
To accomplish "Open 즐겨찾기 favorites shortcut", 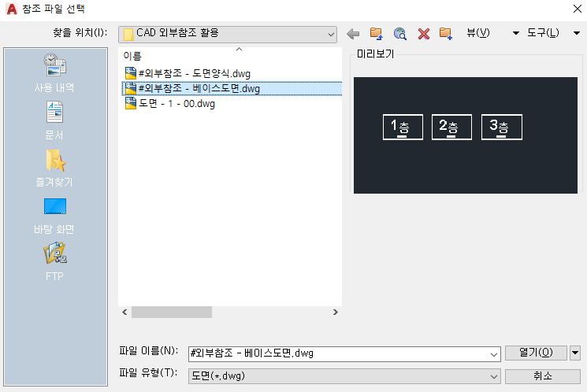I will click(54, 168).
